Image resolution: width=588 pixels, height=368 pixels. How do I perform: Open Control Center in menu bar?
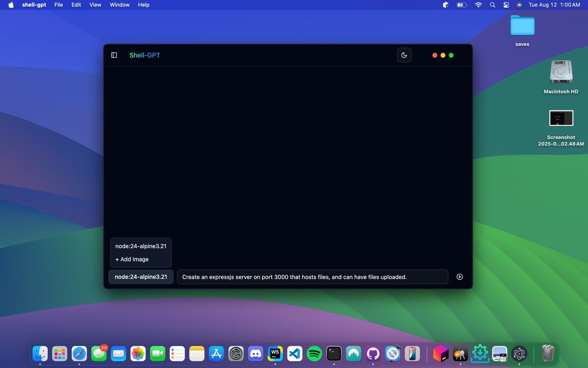pyautogui.click(x=506, y=5)
